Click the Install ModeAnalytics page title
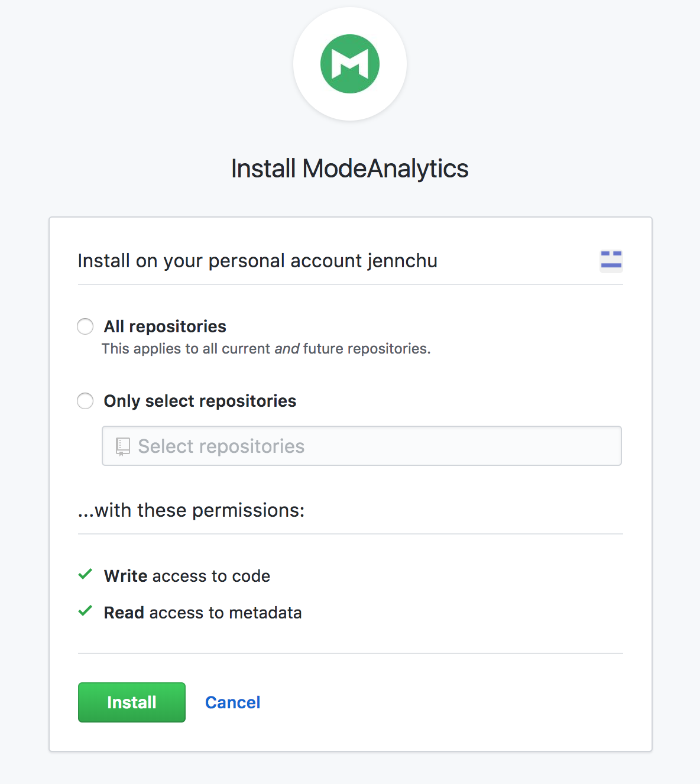This screenshot has width=700, height=784. (x=349, y=169)
